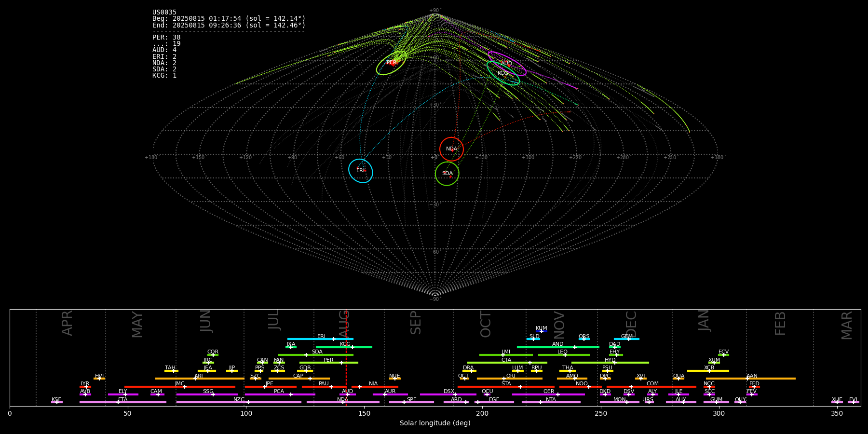Click the cyan ERI bar in timeline
Image resolution: width=868 pixels, height=434 pixels.
click(320, 339)
